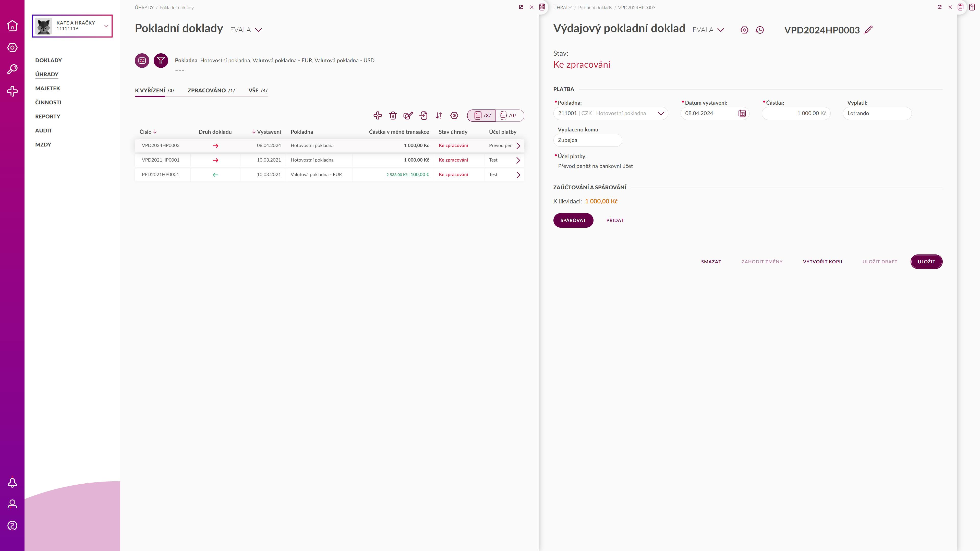The image size is (980, 551).
Task: Click the notepad icon at top right
Action: coord(961,7)
